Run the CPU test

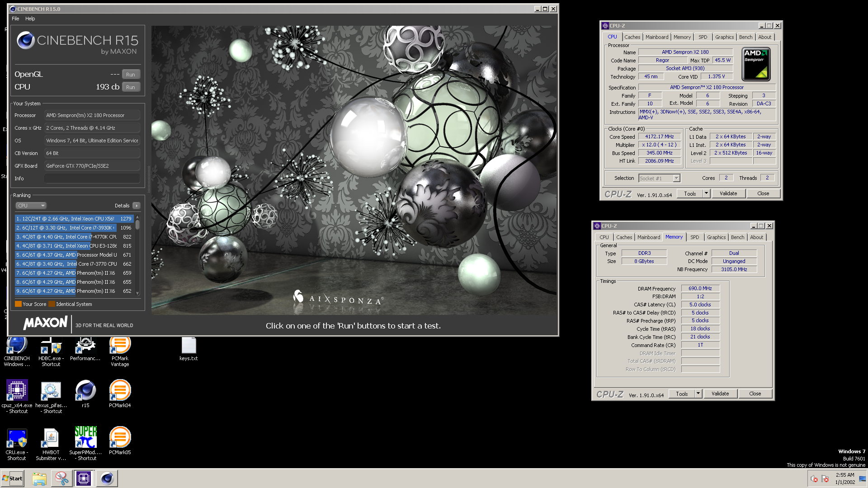point(131,87)
